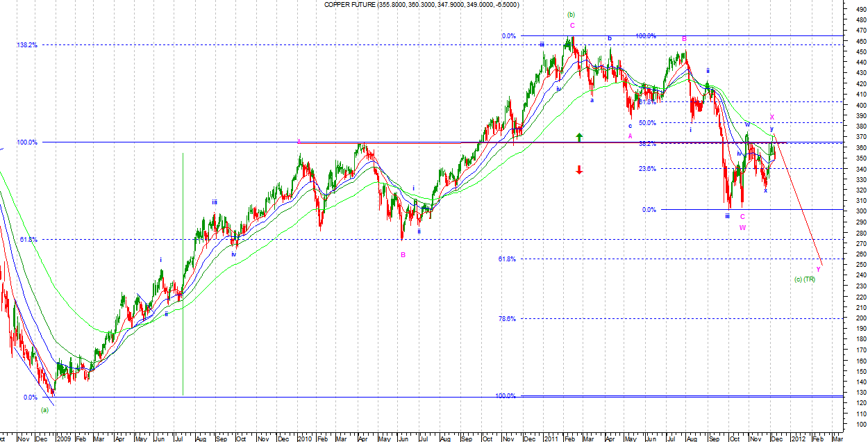Select the green (b) wave label at top
The width and height of the screenshot is (868, 442).
(x=571, y=15)
